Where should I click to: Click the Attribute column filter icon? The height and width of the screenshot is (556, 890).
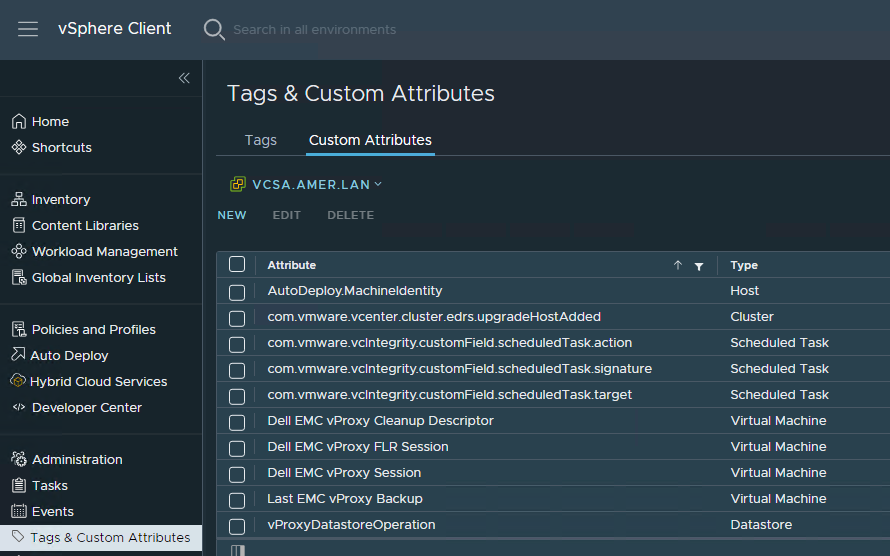pyautogui.click(x=699, y=266)
